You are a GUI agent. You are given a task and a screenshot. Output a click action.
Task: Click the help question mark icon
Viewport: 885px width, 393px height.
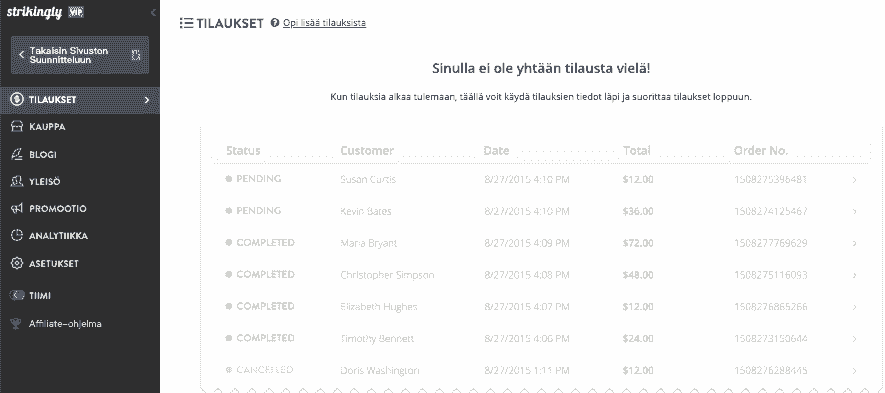[x=275, y=23]
